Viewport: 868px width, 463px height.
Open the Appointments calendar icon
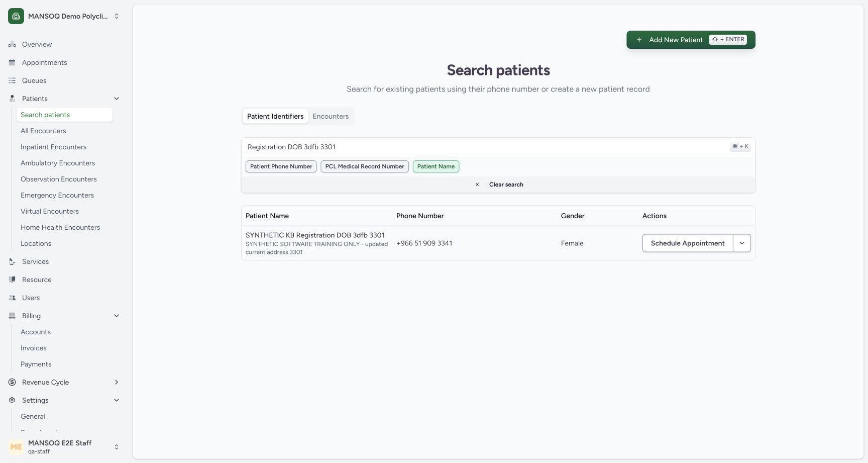coord(12,62)
